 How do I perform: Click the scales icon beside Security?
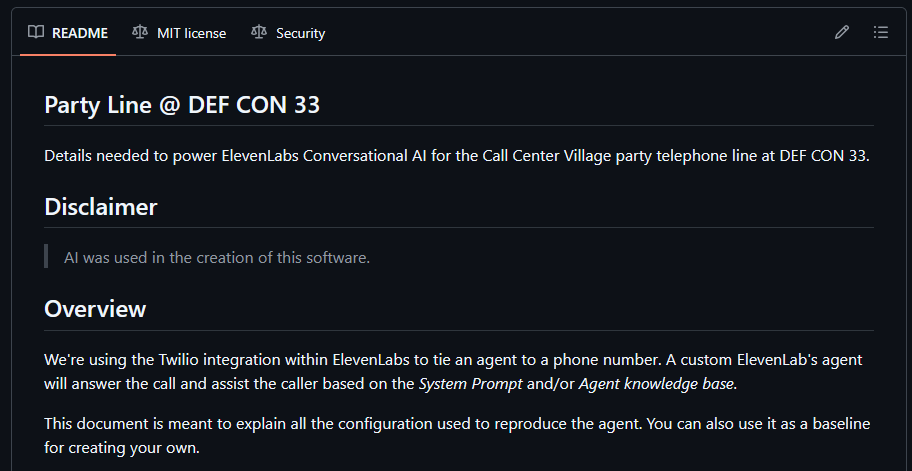coord(259,33)
